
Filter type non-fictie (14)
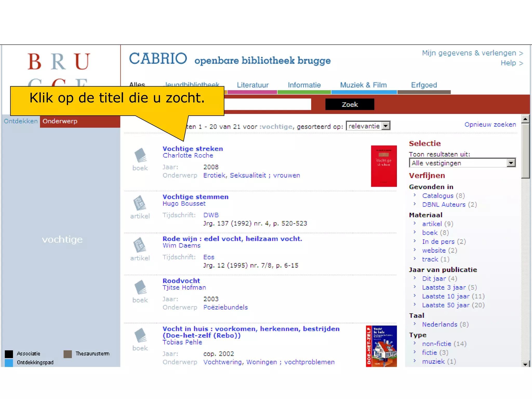tap(444, 344)
